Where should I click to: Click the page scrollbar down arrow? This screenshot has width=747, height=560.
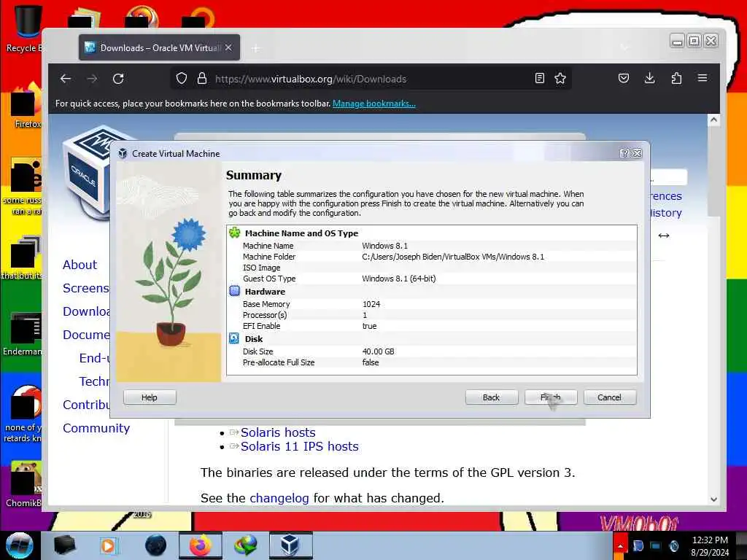point(713,499)
